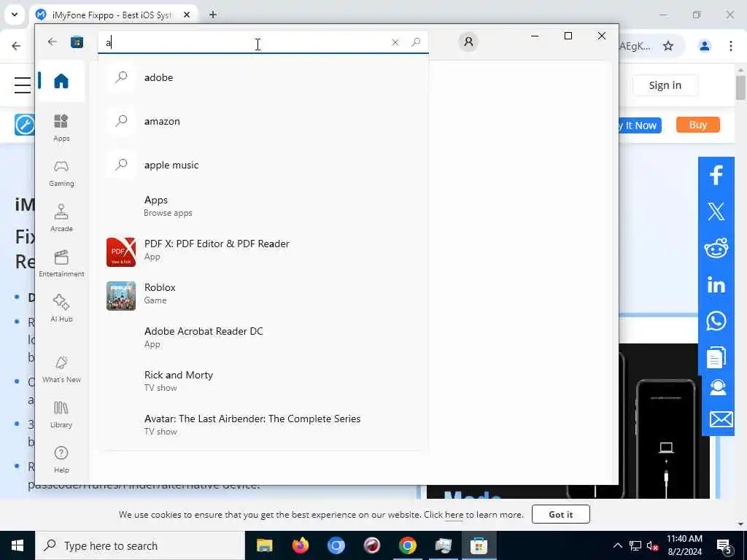Go back in the Chrome browser

[x=16, y=46]
